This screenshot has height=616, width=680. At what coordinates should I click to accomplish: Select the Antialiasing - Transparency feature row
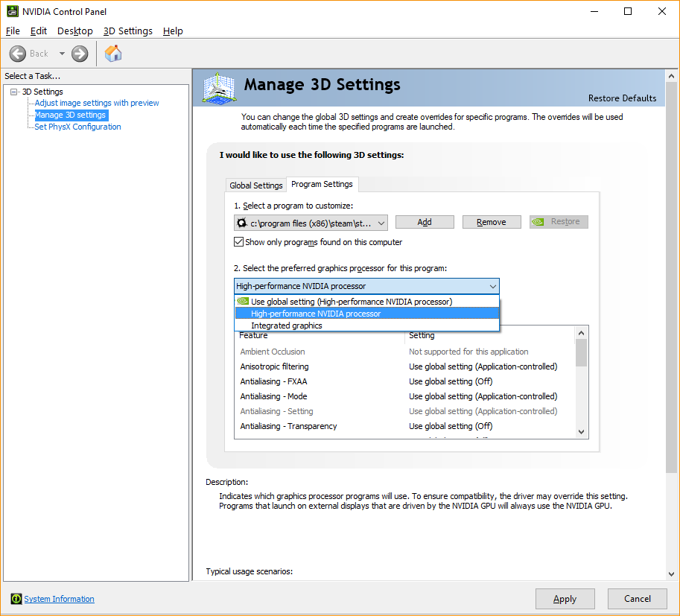(404, 426)
